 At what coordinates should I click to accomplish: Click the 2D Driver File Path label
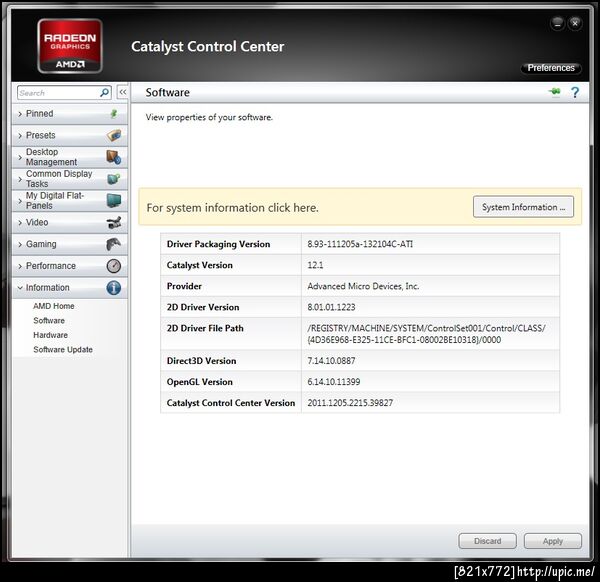pos(205,328)
